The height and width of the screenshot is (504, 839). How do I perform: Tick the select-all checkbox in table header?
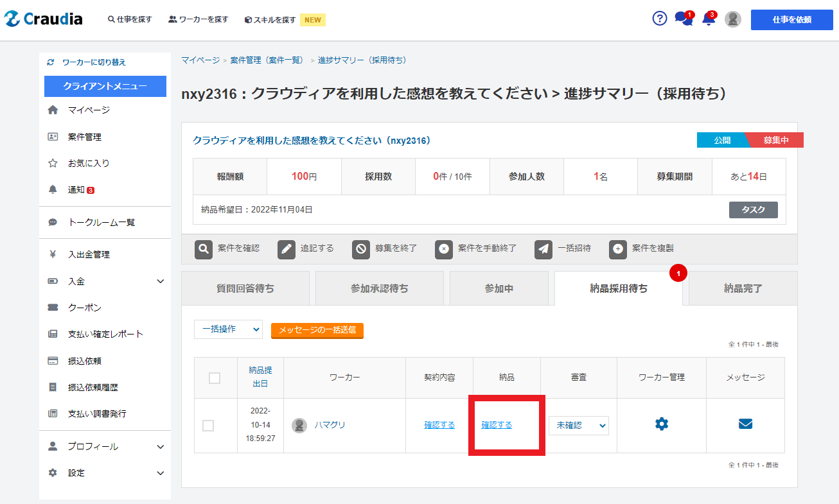(x=215, y=378)
